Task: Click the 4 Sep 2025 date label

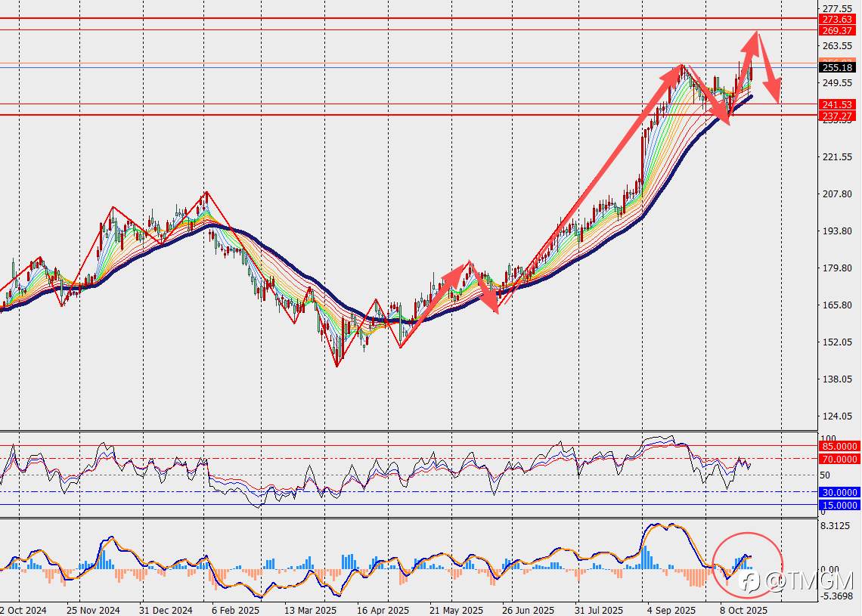Action: [x=671, y=611]
